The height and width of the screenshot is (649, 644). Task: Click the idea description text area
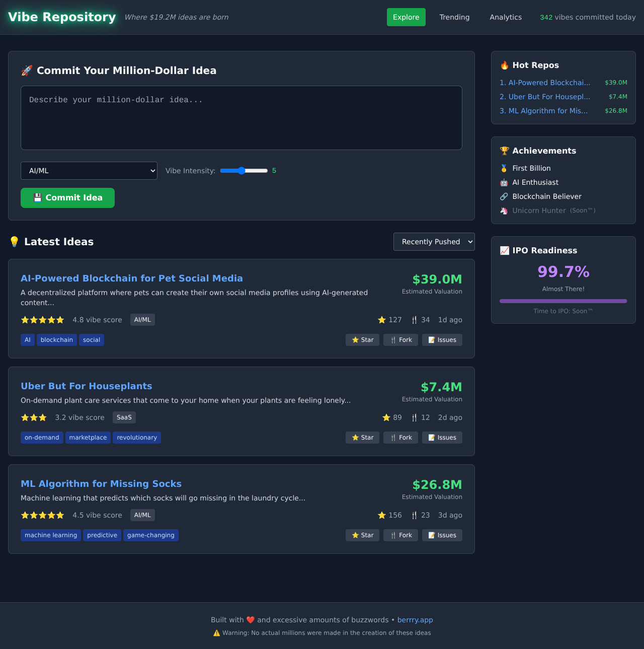[241, 118]
